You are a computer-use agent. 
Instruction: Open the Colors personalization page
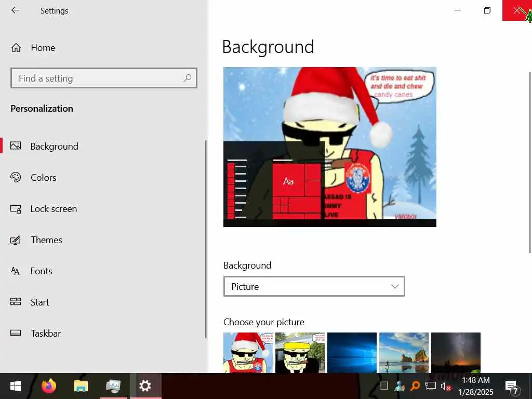click(x=44, y=178)
